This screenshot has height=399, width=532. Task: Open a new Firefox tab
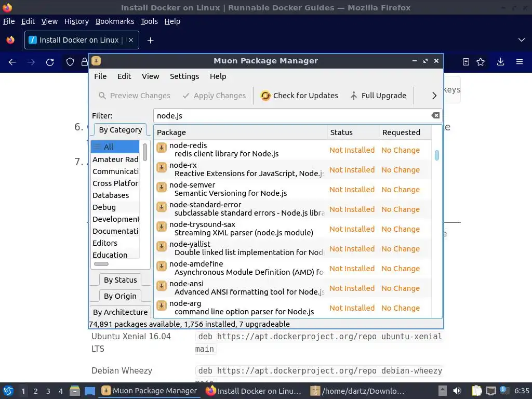(x=150, y=41)
